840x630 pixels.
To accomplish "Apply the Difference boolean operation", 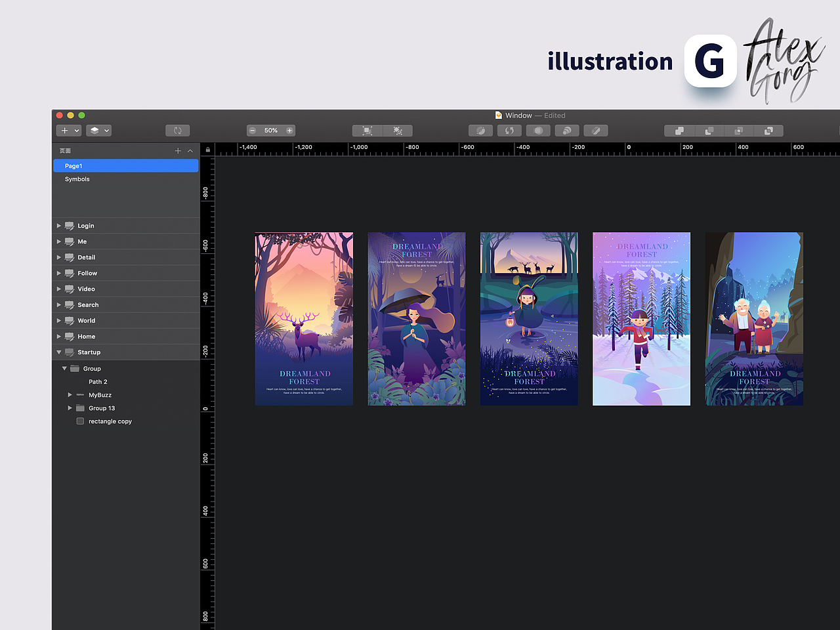I will [x=768, y=131].
